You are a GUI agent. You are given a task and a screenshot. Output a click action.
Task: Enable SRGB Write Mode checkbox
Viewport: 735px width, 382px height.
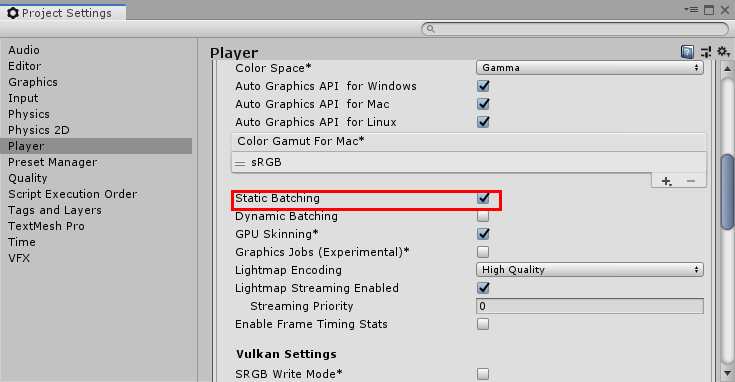(483, 374)
